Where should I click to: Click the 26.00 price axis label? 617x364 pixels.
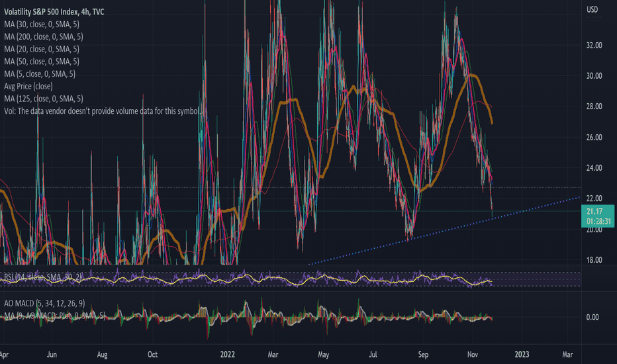click(594, 138)
